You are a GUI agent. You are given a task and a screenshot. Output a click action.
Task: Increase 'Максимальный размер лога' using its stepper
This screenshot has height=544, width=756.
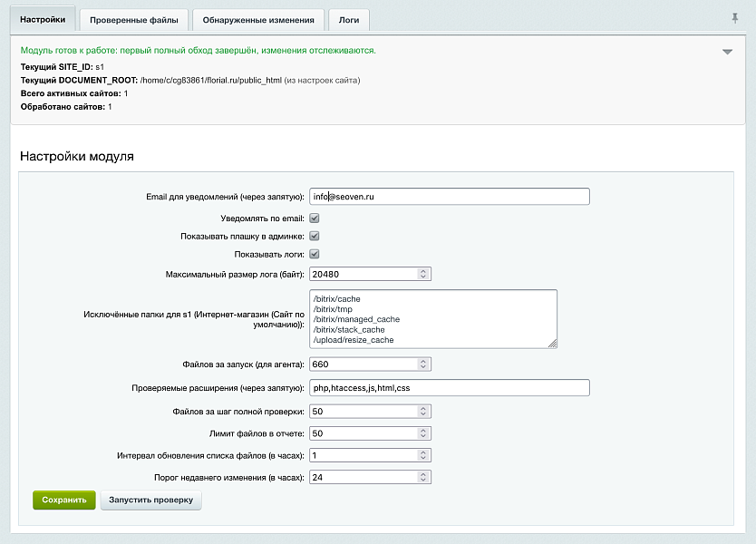pos(424,270)
